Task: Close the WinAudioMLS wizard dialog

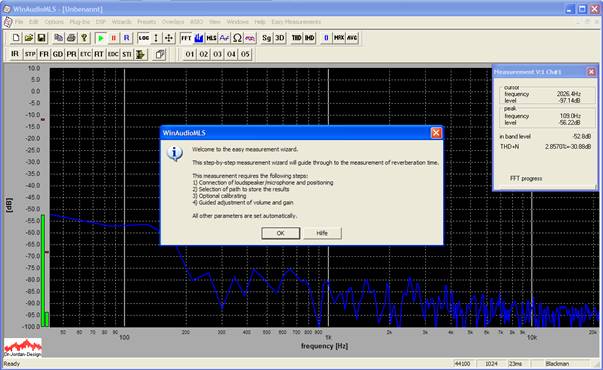Action: (436, 133)
